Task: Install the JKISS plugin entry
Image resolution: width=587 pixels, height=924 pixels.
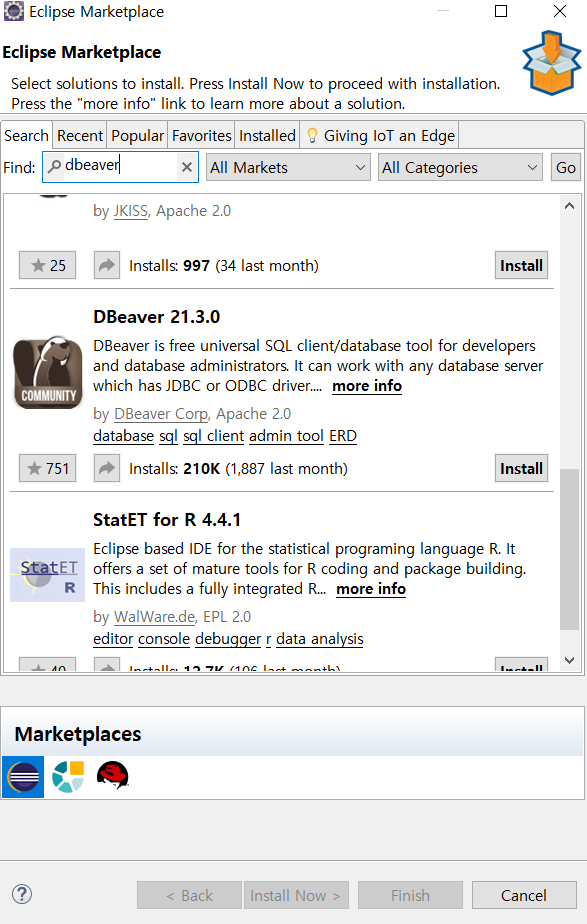Action: click(522, 265)
